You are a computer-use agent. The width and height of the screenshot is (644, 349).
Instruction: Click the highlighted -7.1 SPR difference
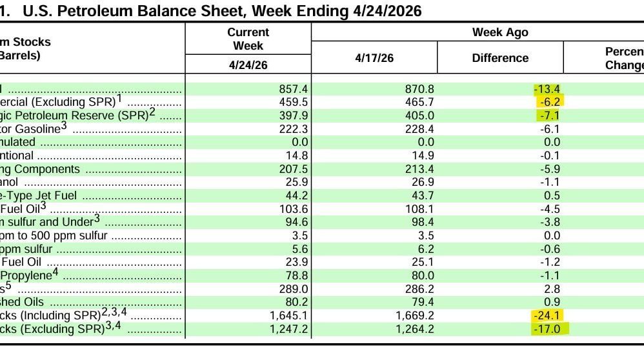(x=550, y=115)
